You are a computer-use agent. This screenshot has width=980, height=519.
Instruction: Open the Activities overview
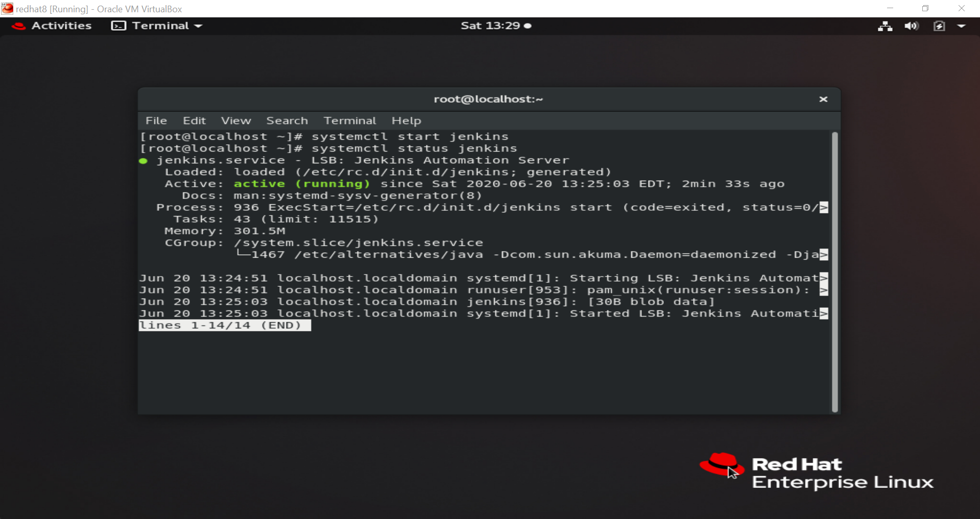tap(51, 26)
